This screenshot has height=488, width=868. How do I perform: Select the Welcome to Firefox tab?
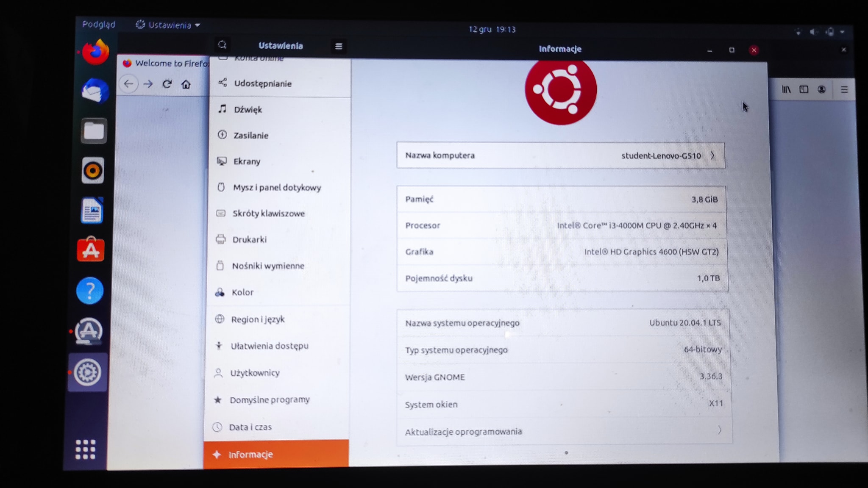pos(165,64)
